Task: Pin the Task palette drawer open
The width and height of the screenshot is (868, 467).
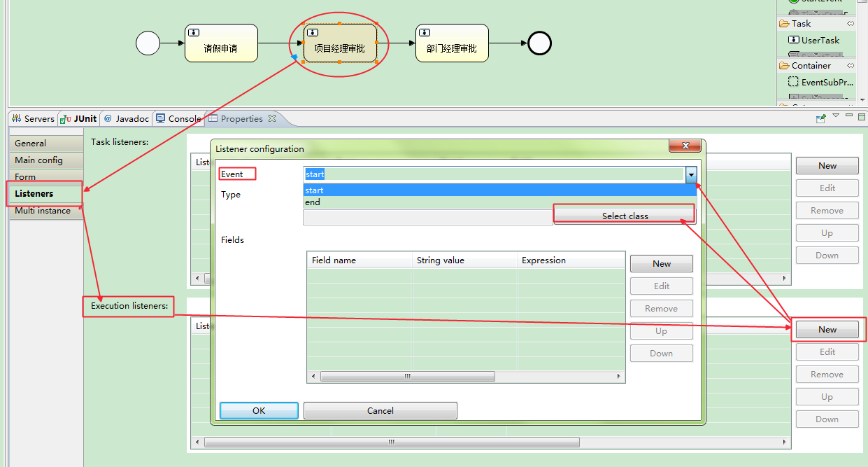Action: click(851, 24)
